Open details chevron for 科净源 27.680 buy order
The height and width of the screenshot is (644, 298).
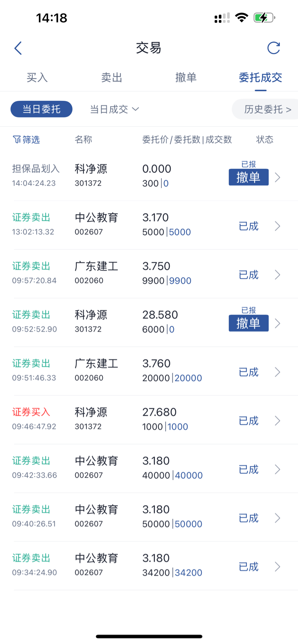tap(277, 421)
